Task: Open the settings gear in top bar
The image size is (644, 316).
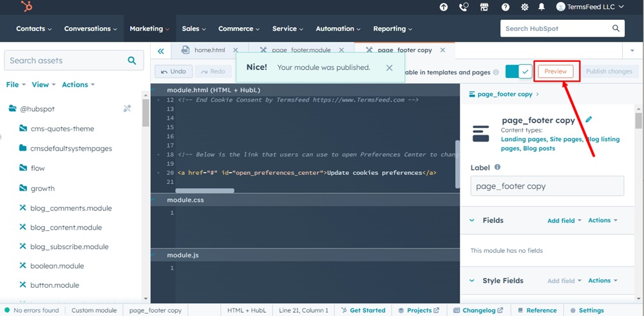Action: (x=524, y=7)
